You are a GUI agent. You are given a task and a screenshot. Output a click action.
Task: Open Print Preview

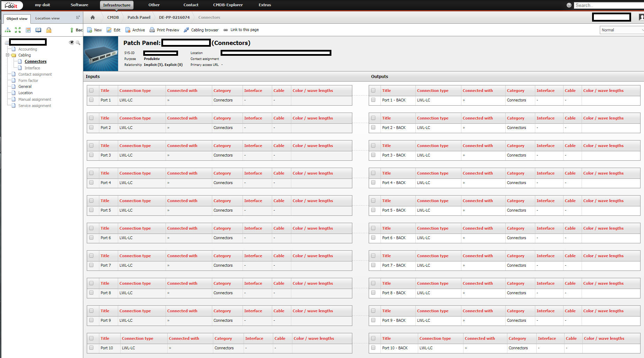point(164,30)
